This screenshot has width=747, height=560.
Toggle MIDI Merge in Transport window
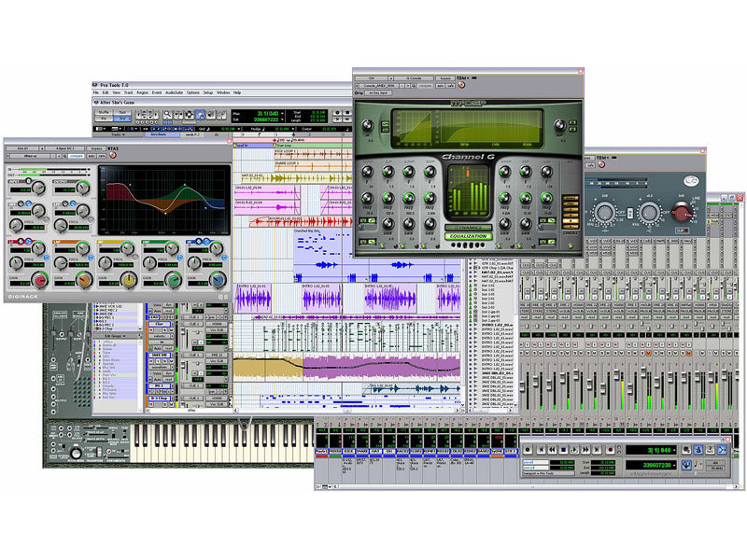tap(722, 450)
